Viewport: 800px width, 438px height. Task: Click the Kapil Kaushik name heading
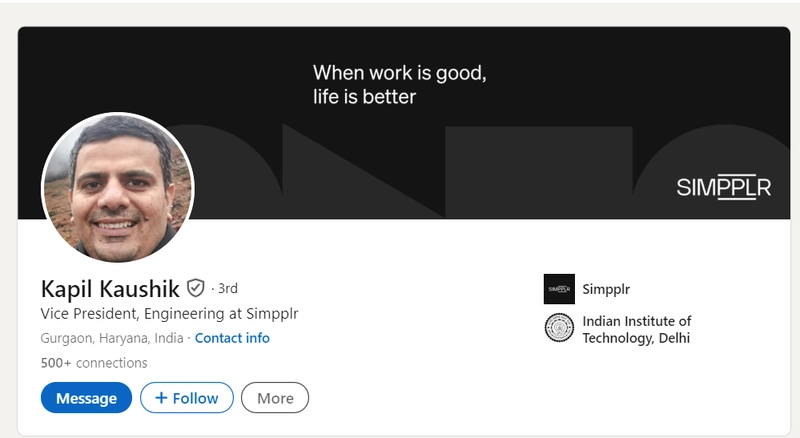tap(110, 289)
